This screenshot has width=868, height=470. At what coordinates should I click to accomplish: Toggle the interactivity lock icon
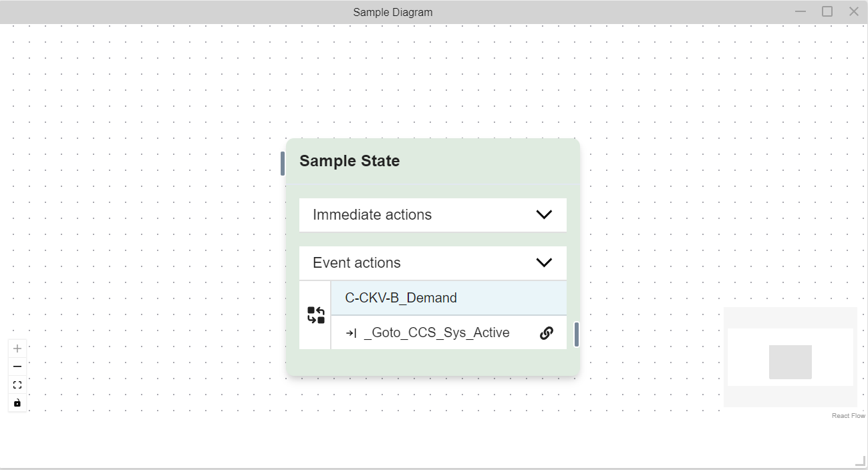(x=17, y=403)
